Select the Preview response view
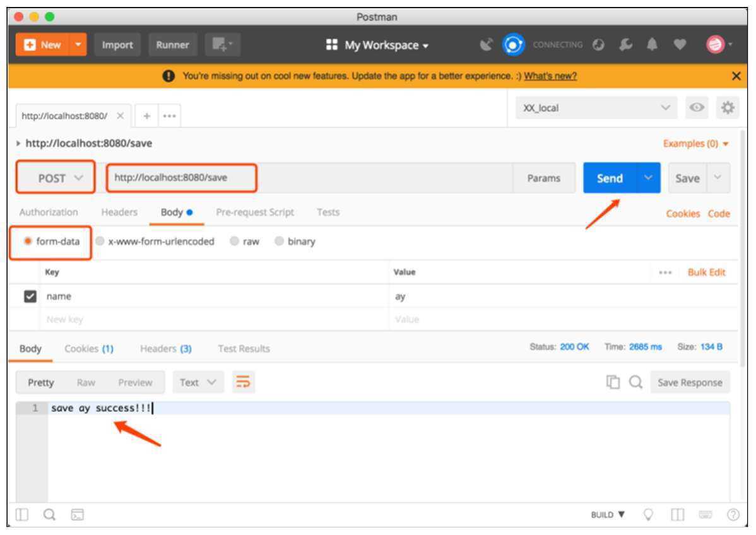This screenshot has width=756, height=535. (x=135, y=382)
